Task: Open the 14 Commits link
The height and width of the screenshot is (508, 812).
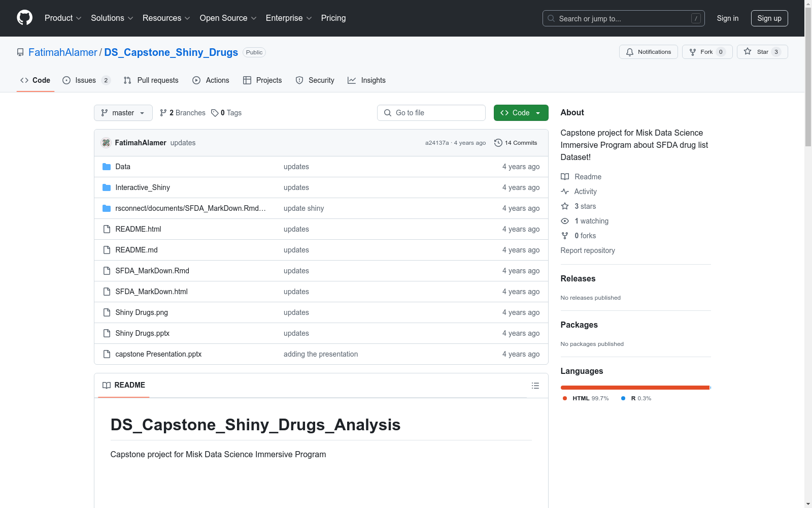Action: pos(516,143)
